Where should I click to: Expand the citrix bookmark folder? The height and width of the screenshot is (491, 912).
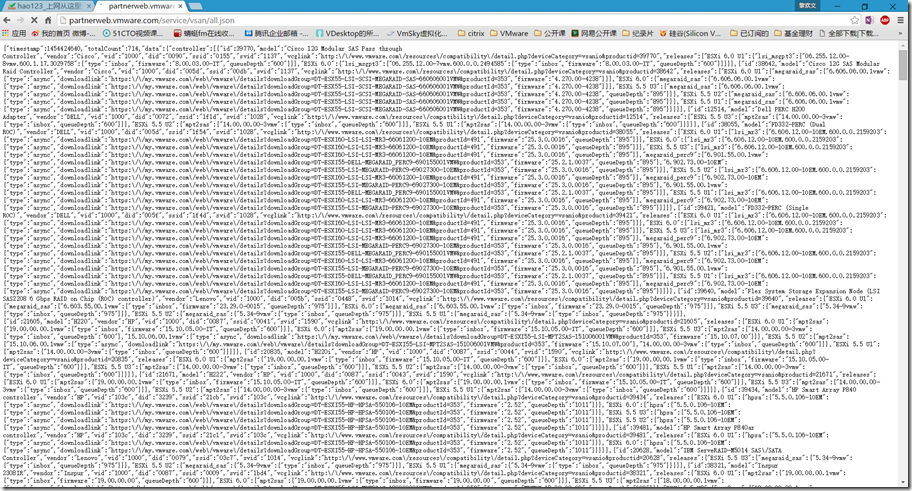pos(471,33)
